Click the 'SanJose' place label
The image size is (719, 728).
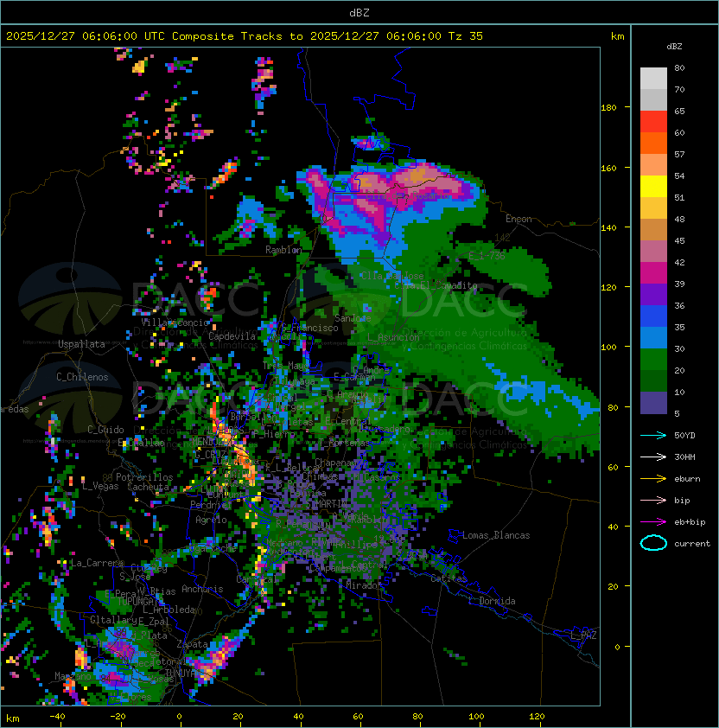pyautogui.click(x=353, y=318)
